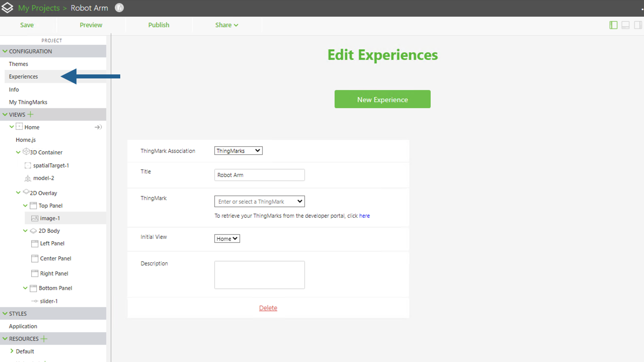This screenshot has height=362, width=644.
Task: Select Themes under Configuration
Action: [19, 64]
